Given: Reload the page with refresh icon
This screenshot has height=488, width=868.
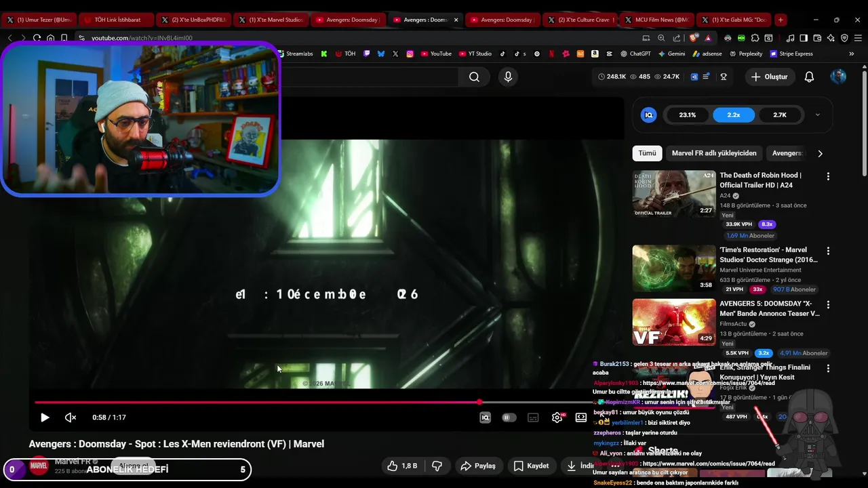Looking at the screenshot, I should coord(37,38).
